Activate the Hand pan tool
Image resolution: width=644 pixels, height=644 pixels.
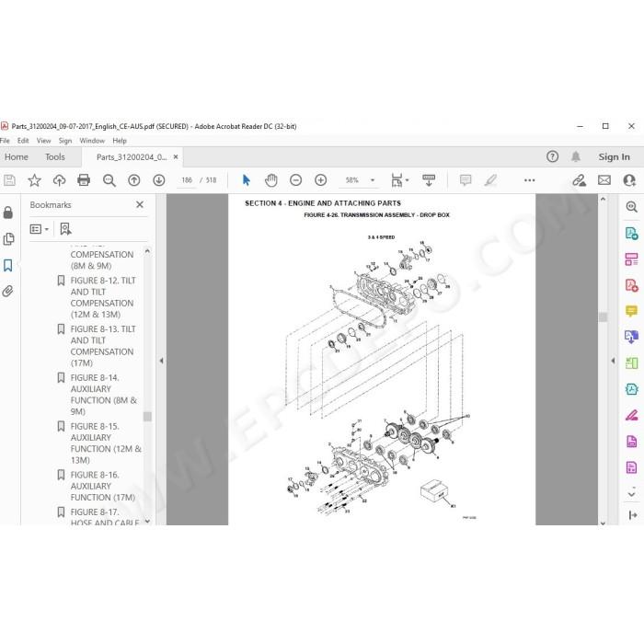tap(271, 180)
